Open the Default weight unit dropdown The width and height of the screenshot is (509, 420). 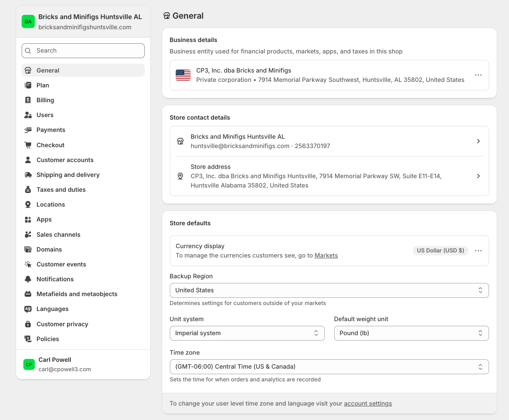click(x=411, y=333)
